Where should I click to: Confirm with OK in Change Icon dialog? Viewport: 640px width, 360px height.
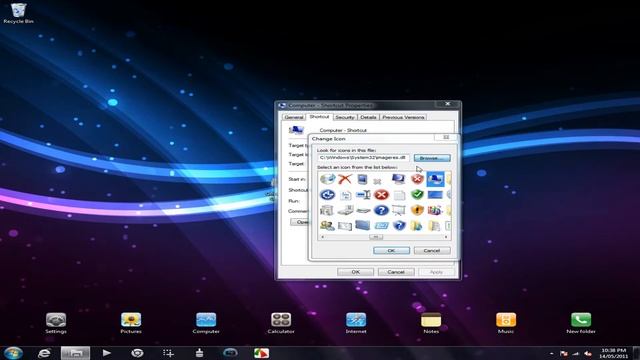(x=391, y=251)
